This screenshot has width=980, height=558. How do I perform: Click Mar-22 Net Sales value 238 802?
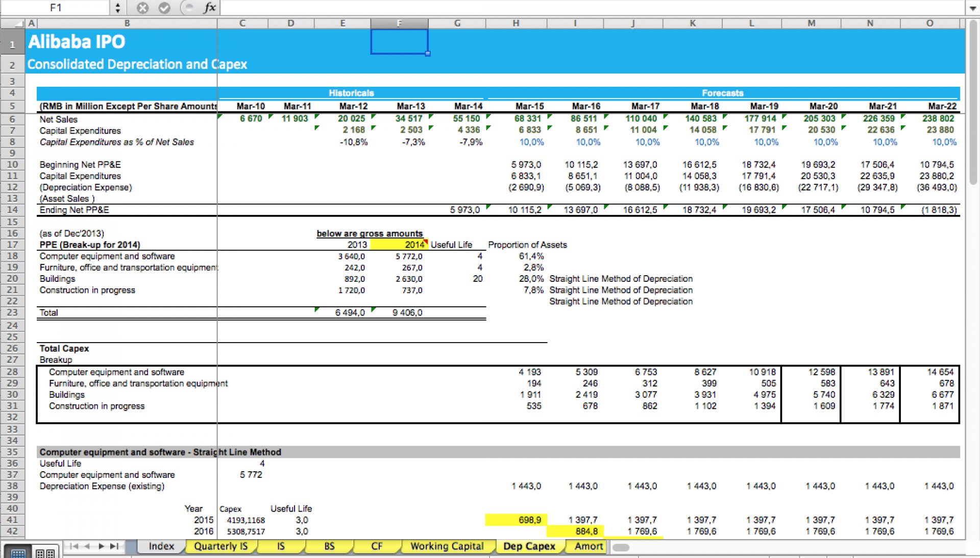tap(938, 118)
